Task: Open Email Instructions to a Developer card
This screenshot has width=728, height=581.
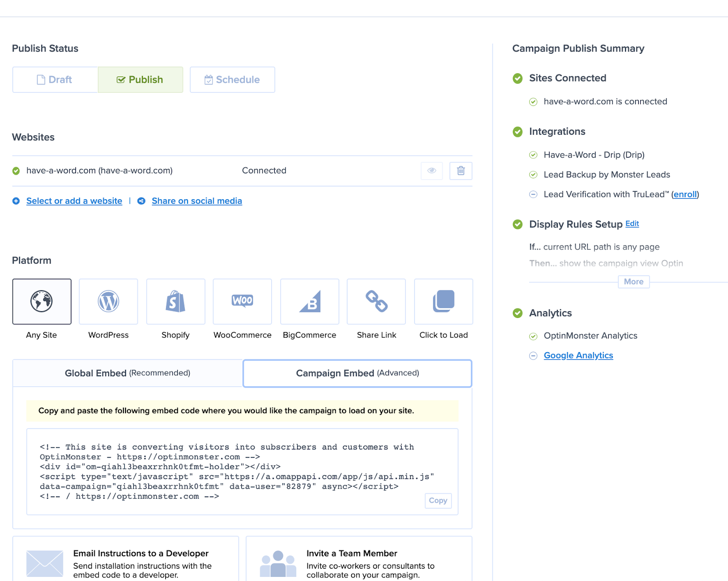Action: pyautogui.click(x=126, y=559)
